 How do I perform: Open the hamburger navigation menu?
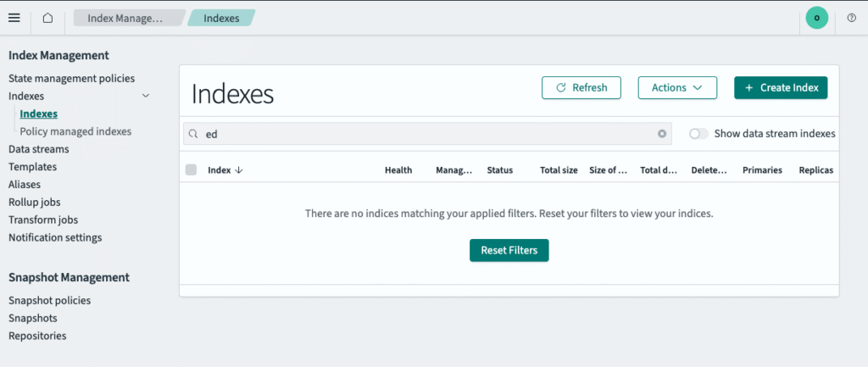pos(14,18)
